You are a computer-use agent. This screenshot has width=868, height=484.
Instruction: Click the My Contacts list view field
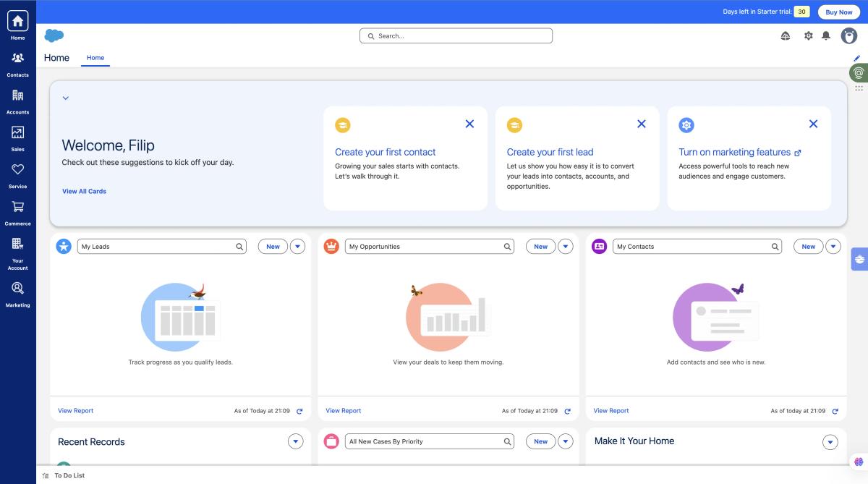[x=697, y=247]
